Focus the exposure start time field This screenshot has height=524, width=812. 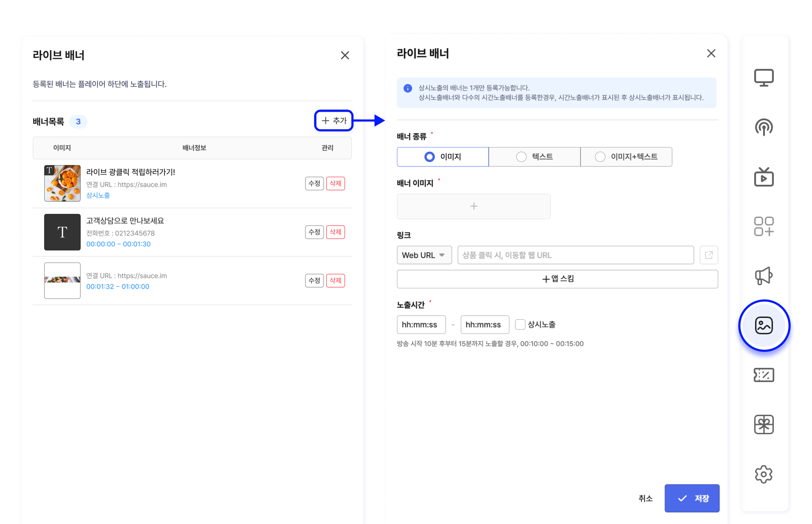421,325
